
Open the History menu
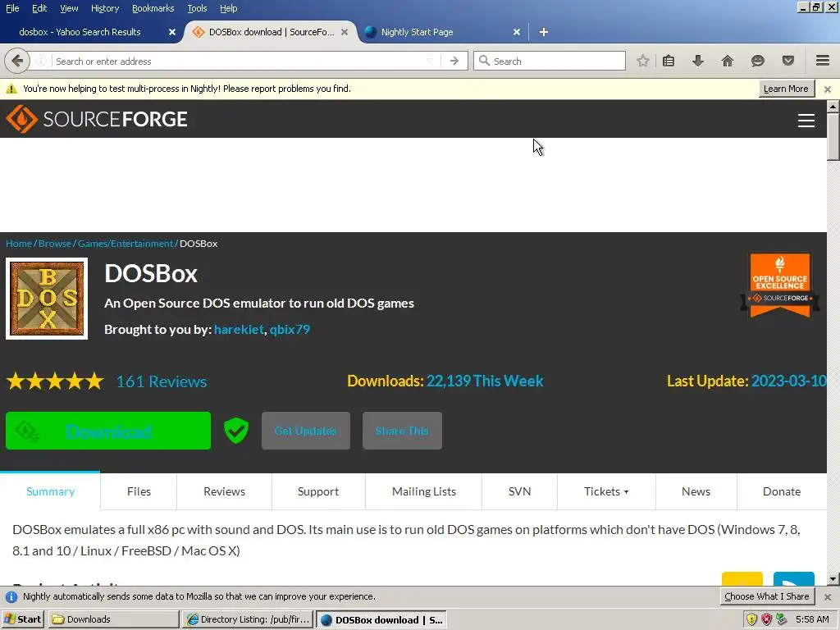point(105,8)
